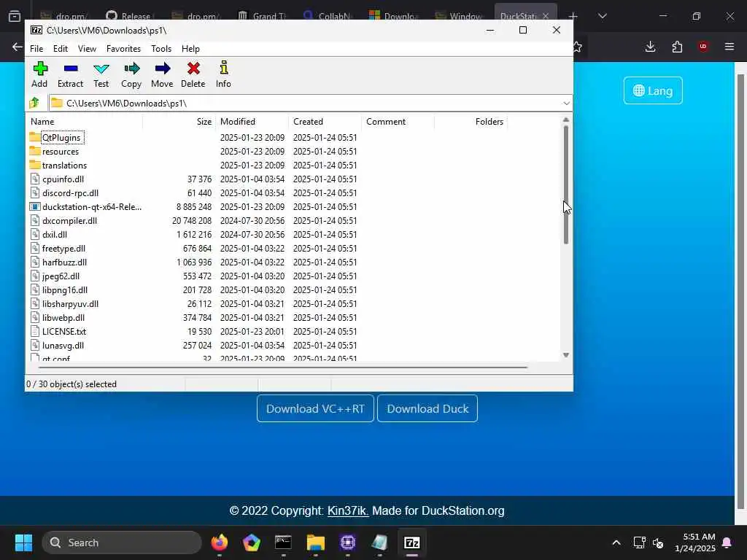
Task: Switch to the CollabN browser tab
Action: [x=328, y=16]
